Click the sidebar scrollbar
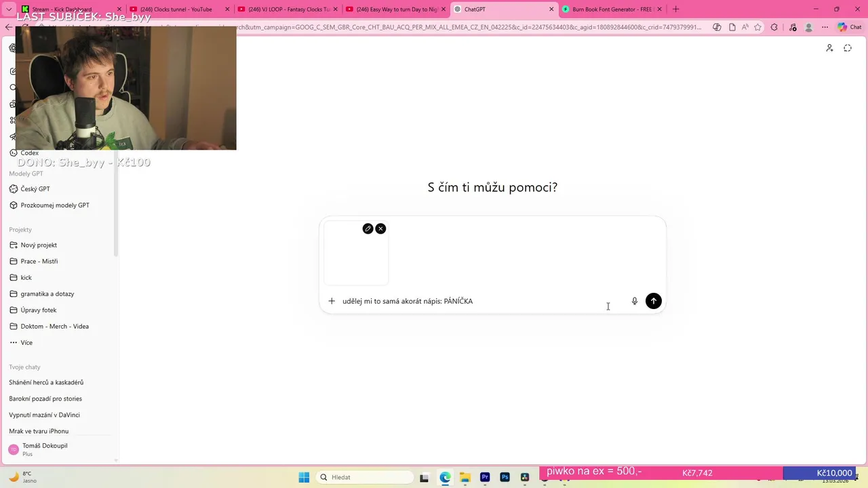868x488 pixels. point(116,203)
